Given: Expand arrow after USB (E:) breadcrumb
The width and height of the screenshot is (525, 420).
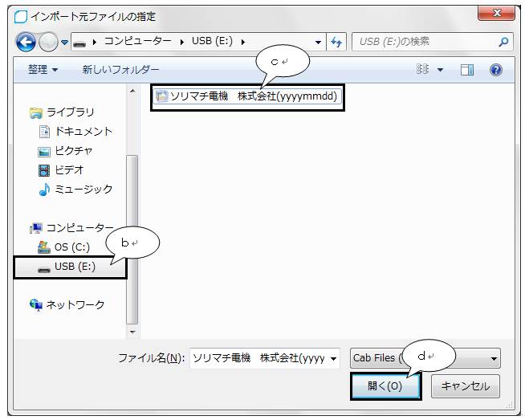Looking at the screenshot, I should [242, 42].
